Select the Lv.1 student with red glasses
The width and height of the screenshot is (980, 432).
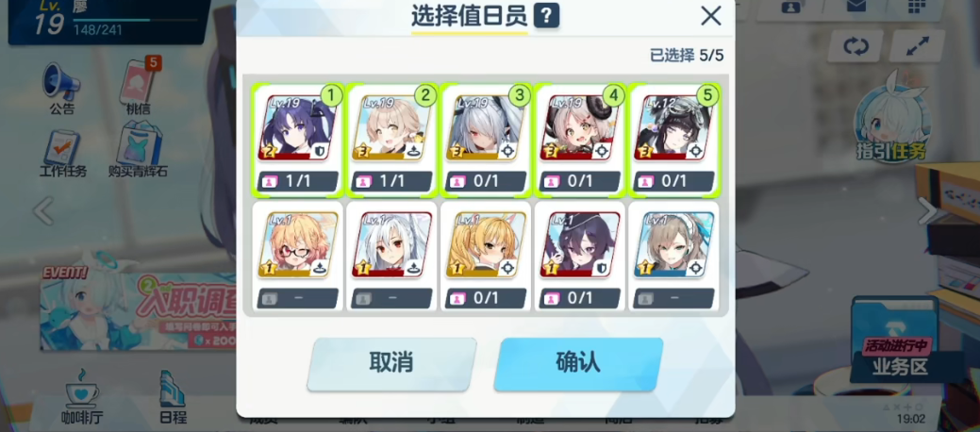click(297, 257)
